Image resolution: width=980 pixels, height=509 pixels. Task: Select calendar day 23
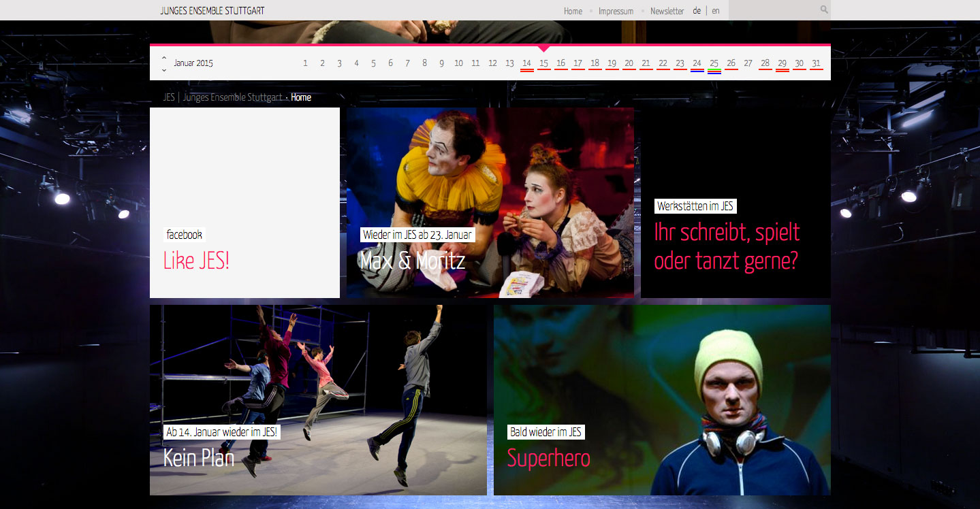point(680,64)
